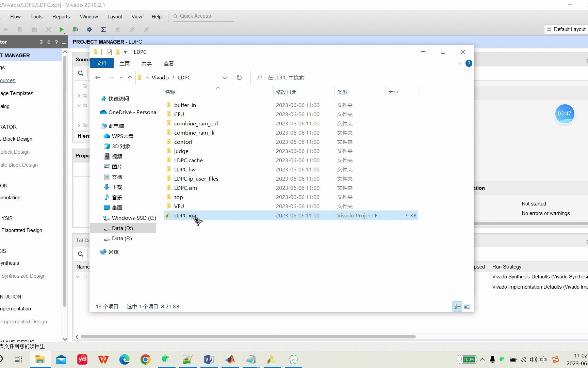
Task: Select the VFU folder
Action: [x=179, y=206]
